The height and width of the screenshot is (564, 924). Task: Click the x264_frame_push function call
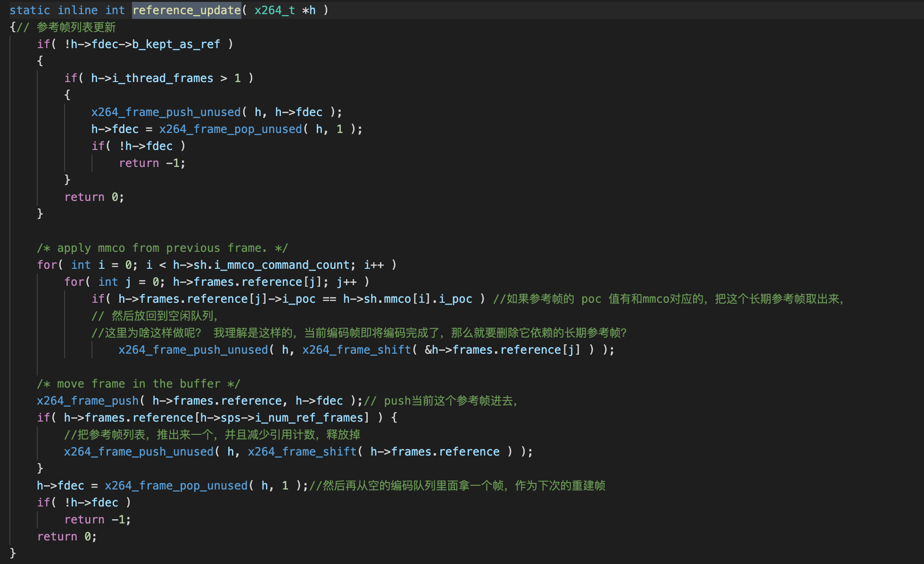(x=88, y=400)
